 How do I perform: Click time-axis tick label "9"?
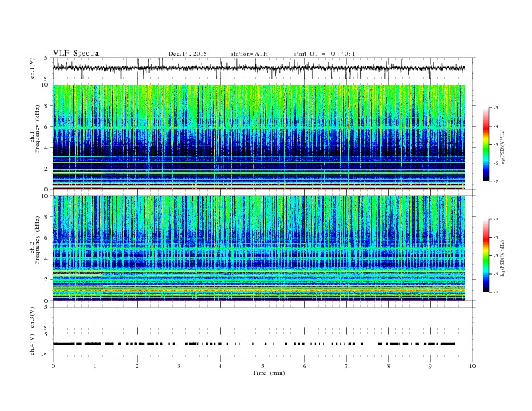coord(430,366)
